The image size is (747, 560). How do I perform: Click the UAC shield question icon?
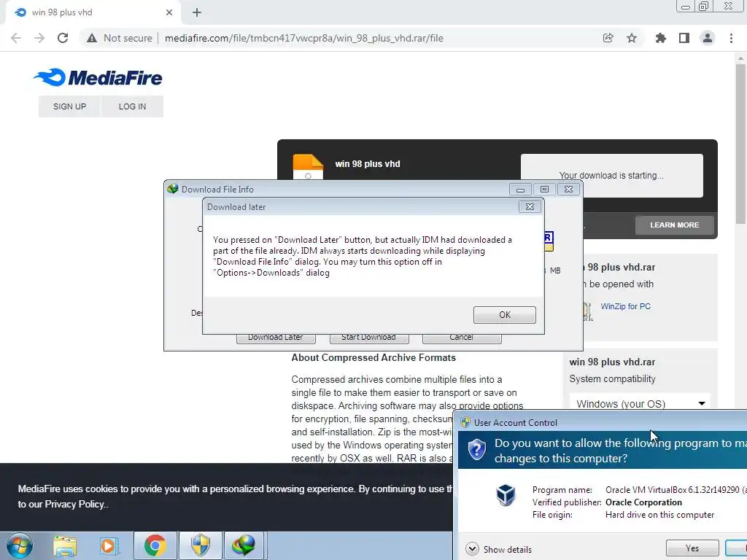(x=477, y=449)
